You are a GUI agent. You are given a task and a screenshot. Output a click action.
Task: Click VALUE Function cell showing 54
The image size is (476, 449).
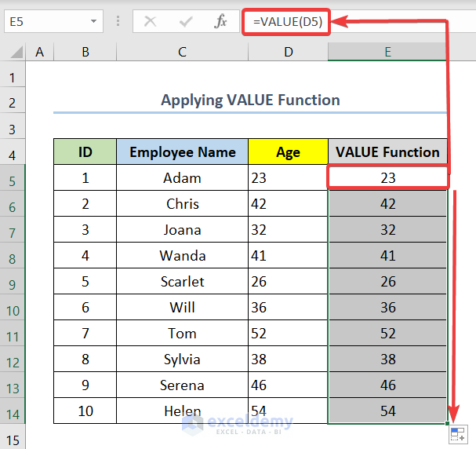(x=387, y=411)
